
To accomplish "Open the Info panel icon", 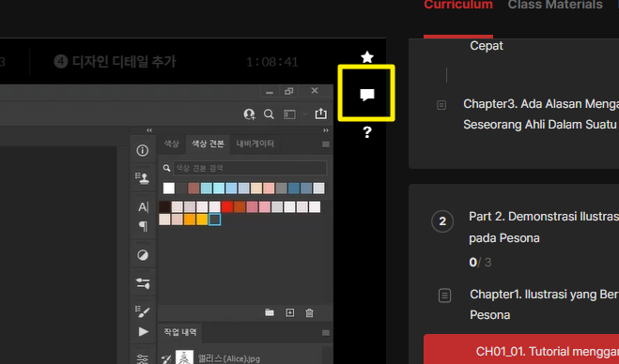I will point(143,150).
